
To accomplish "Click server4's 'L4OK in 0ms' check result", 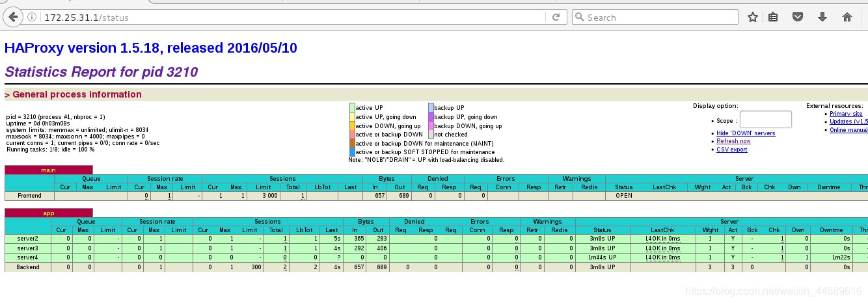I will coord(662,257).
